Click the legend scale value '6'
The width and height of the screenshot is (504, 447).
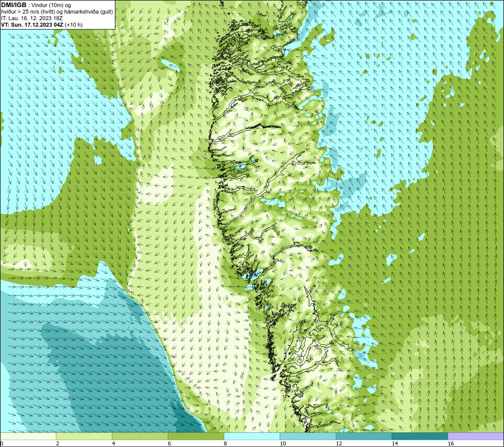(169, 444)
